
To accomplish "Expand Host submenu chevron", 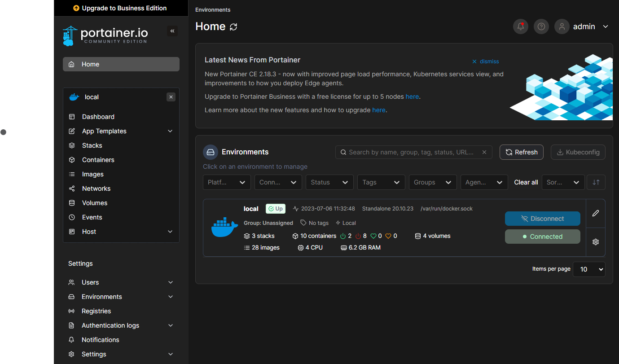I will click(x=170, y=232).
